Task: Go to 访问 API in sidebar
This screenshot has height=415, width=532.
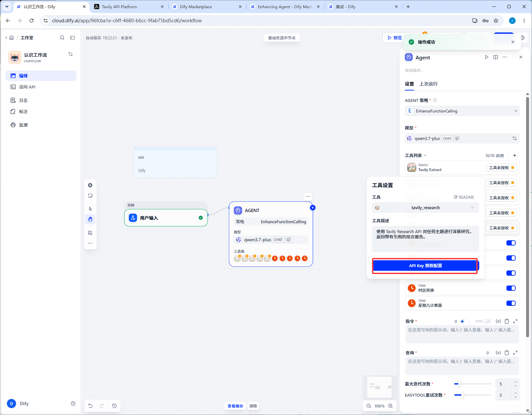Action: pos(41,87)
